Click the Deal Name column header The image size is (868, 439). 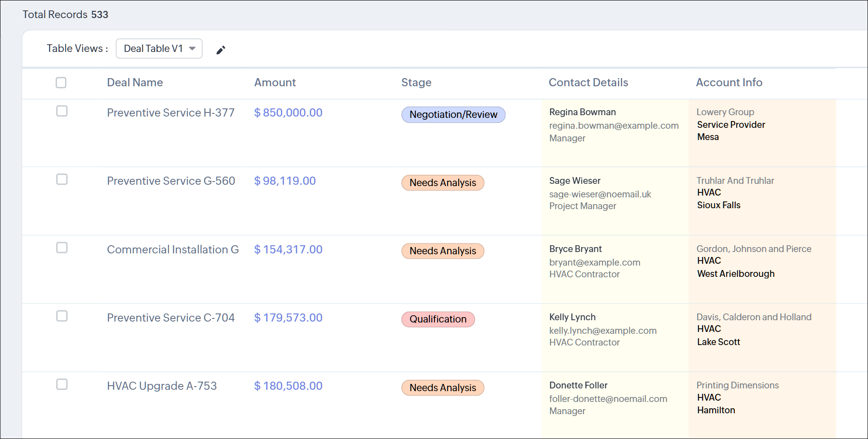pyautogui.click(x=135, y=83)
